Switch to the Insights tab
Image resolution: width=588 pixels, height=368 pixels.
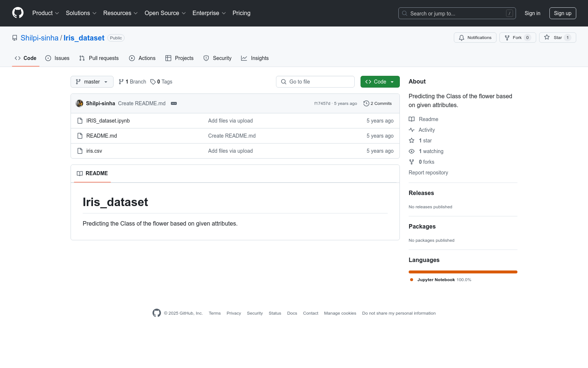(x=255, y=58)
